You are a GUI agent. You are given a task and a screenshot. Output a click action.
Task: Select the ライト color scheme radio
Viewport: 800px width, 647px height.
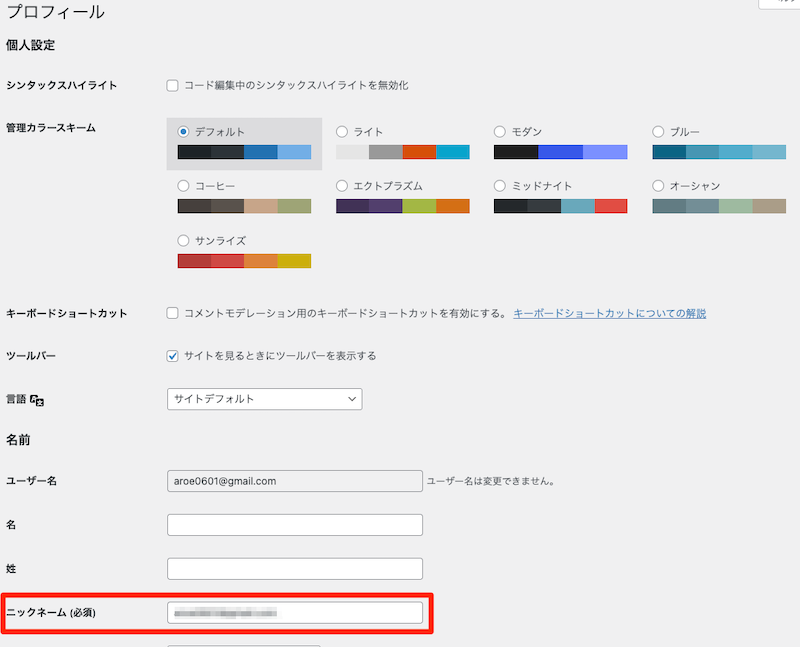342,132
